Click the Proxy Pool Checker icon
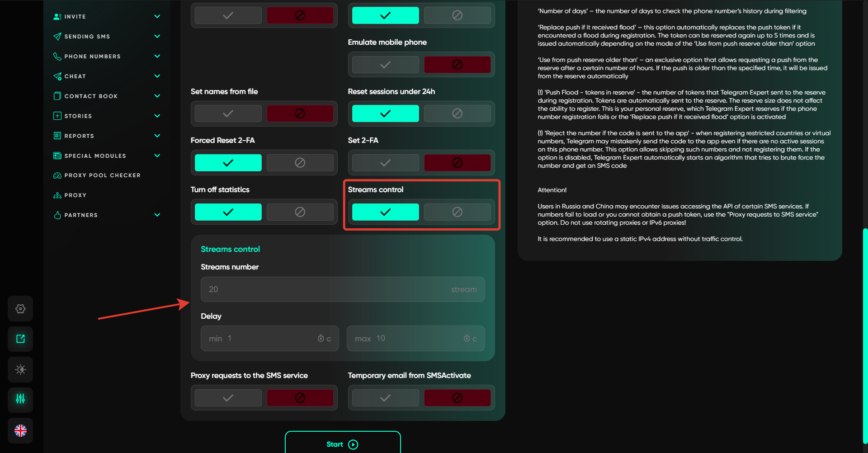 (x=57, y=175)
